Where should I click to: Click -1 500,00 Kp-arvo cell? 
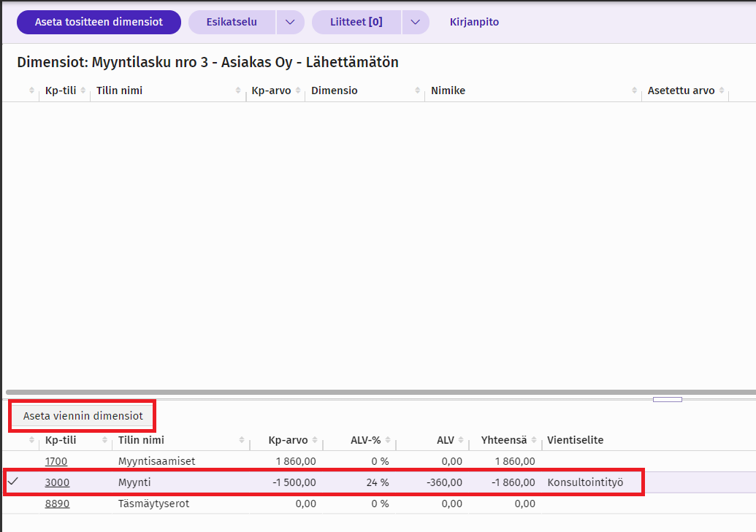(x=294, y=482)
